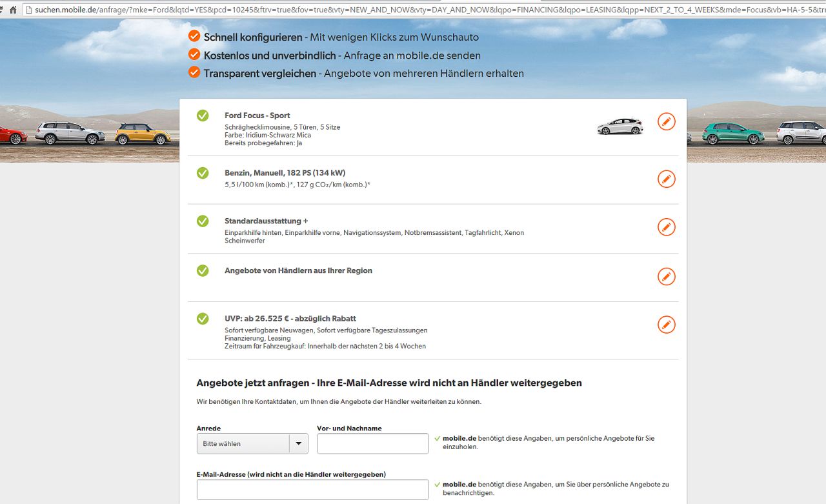Click green checkmark beside Angebote von Händlern

(x=203, y=270)
